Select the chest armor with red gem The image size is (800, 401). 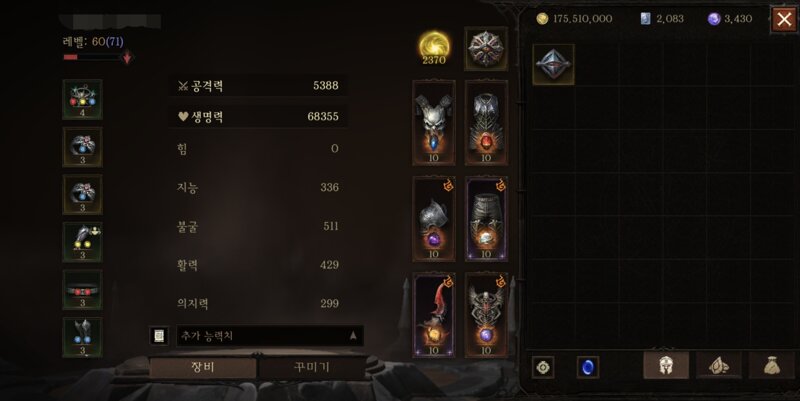(x=486, y=122)
